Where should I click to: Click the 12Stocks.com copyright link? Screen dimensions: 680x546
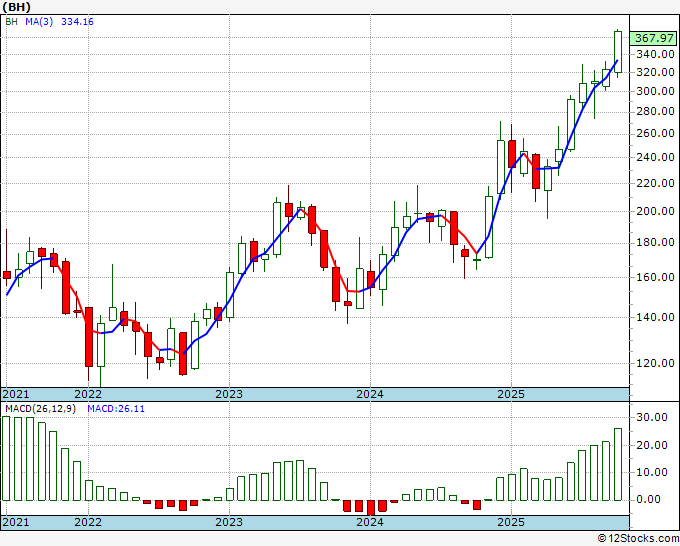point(638,539)
